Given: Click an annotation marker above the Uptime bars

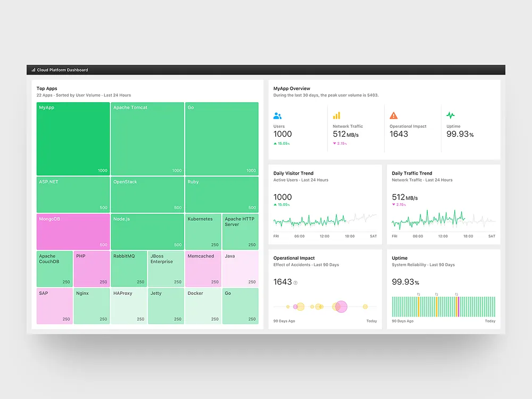Looking at the screenshot, I should (x=418, y=294).
